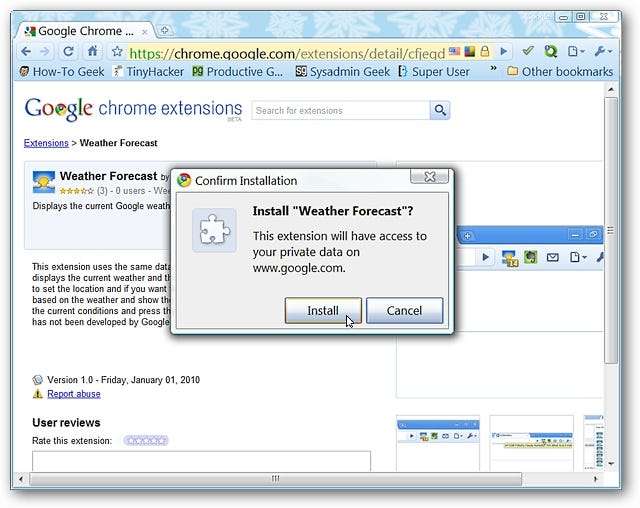
Task: Open the TinyHacker bookmark
Action: [149, 72]
